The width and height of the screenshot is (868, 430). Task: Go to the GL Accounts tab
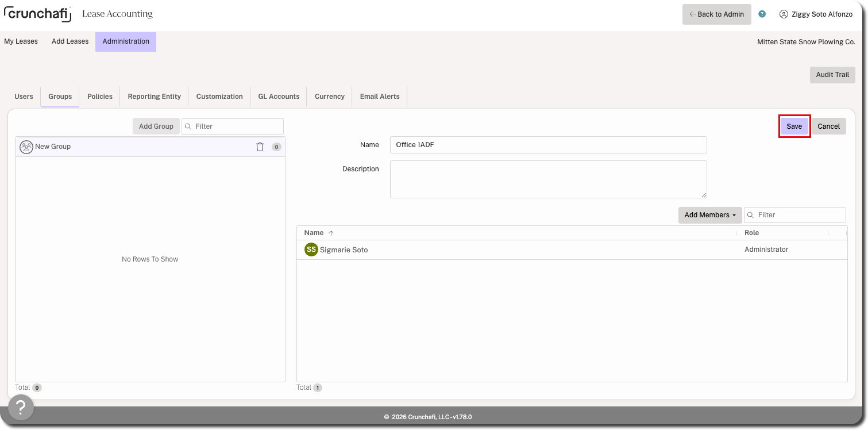pos(279,97)
